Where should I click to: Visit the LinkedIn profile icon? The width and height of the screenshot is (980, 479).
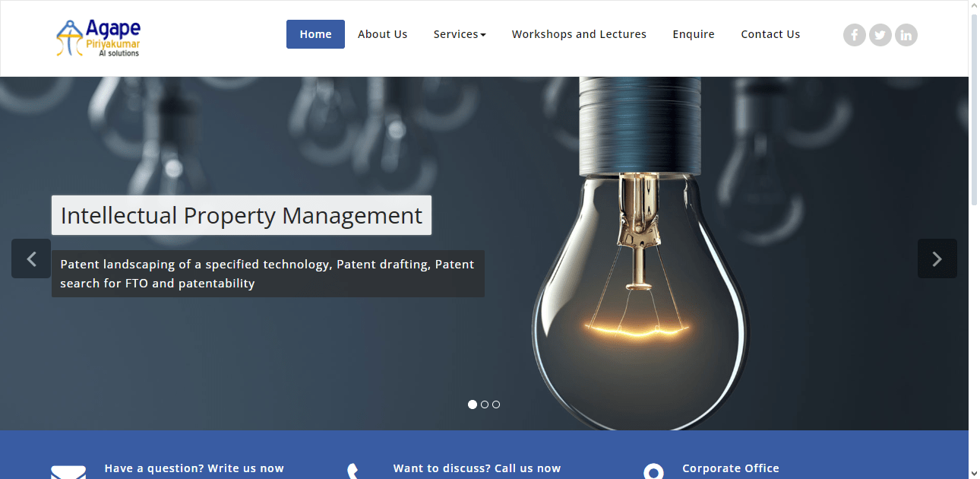click(906, 35)
